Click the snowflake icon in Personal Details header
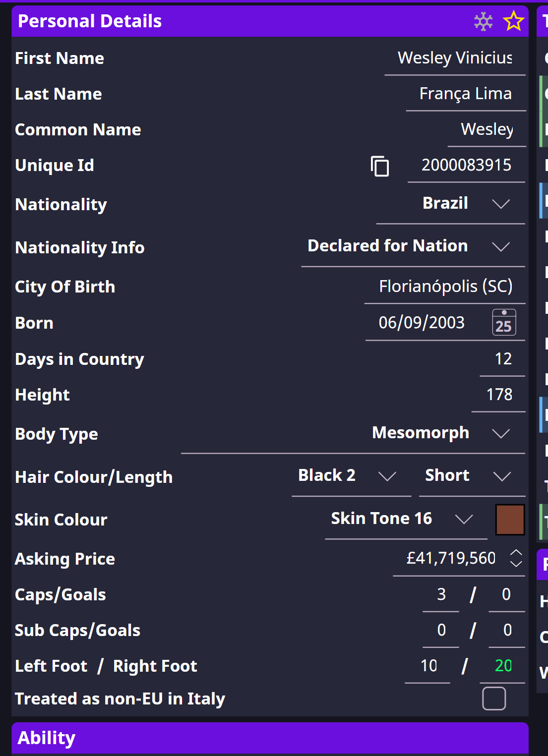The image size is (548, 756). (x=483, y=21)
